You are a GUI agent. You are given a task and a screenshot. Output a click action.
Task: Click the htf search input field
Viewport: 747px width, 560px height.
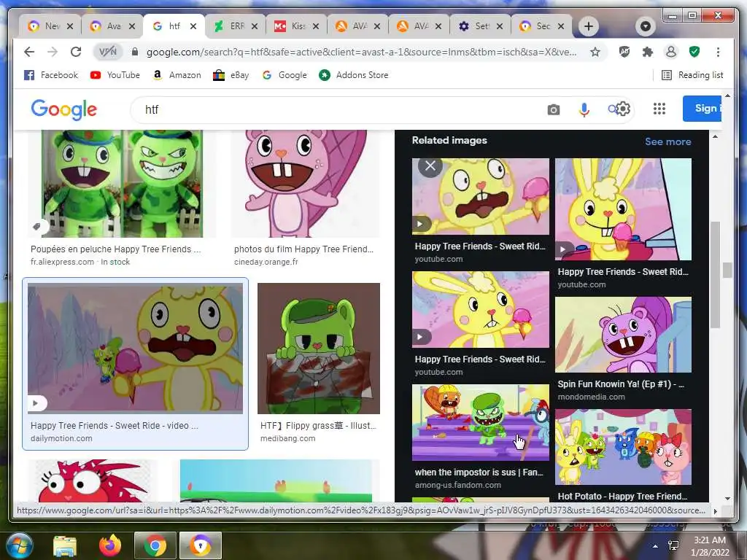(333, 109)
